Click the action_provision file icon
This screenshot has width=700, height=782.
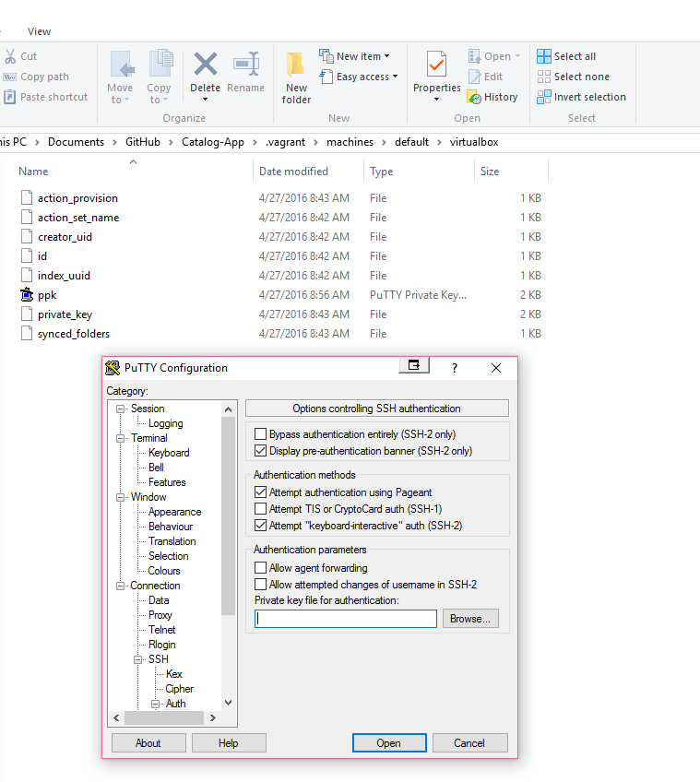click(x=27, y=198)
